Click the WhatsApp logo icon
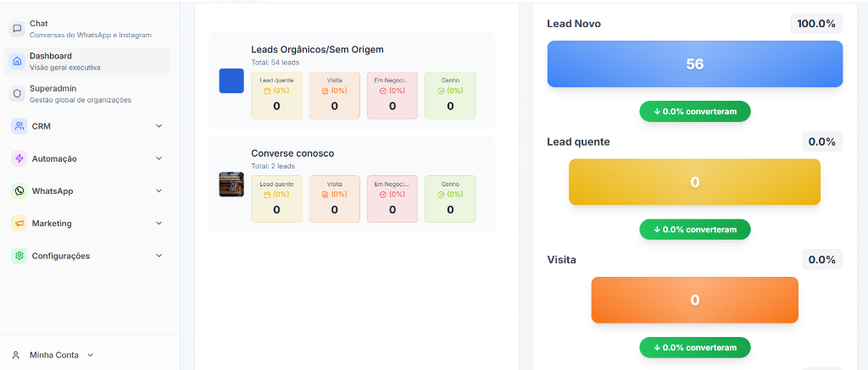The image size is (868, 370). click(19, 191)
